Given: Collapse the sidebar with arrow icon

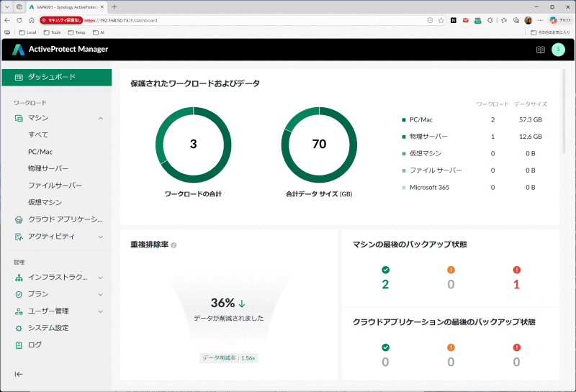Looking at the screenshot, I should [19, 374].
